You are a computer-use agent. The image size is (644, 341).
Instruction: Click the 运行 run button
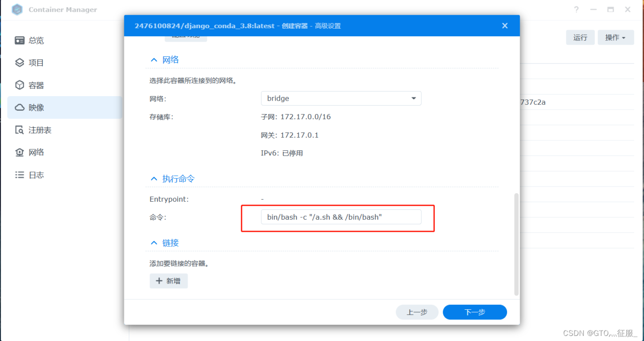580,38
